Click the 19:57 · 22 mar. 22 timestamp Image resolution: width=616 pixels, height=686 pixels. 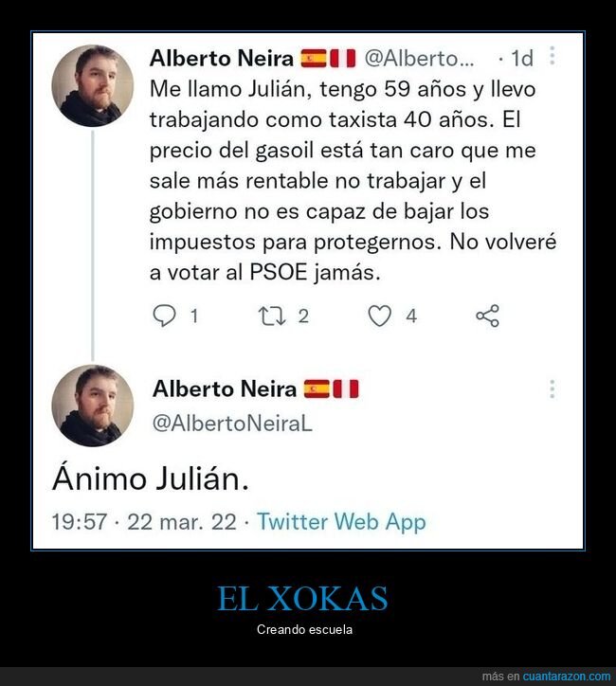(x=144, y=521)
